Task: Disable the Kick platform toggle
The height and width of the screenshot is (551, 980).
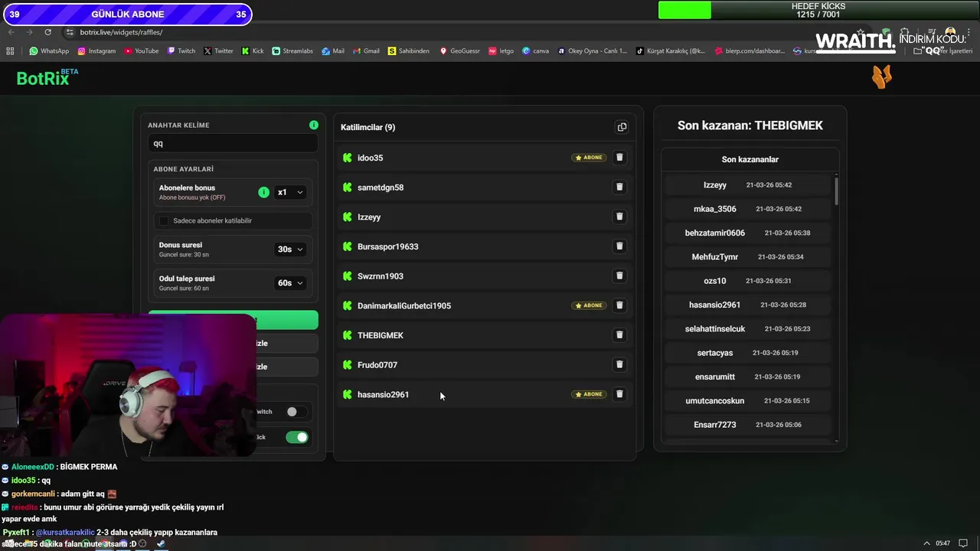Action: pos(296,437)
